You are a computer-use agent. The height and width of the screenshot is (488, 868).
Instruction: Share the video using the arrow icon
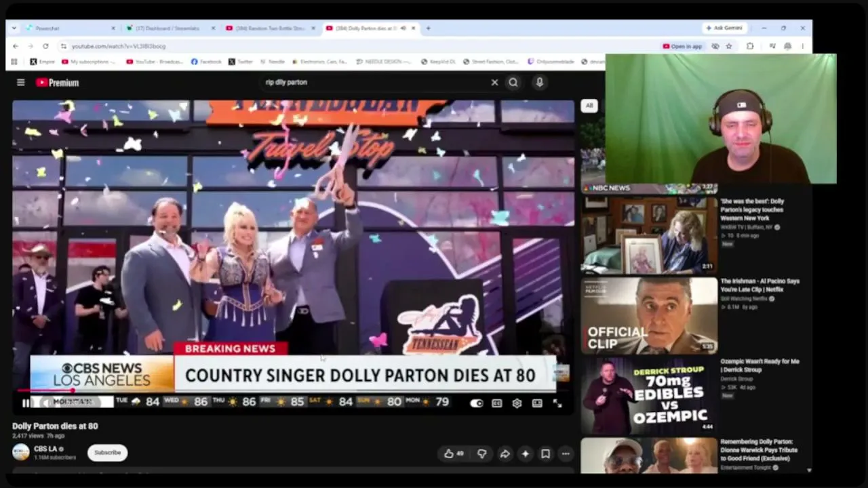click(505, 454)
